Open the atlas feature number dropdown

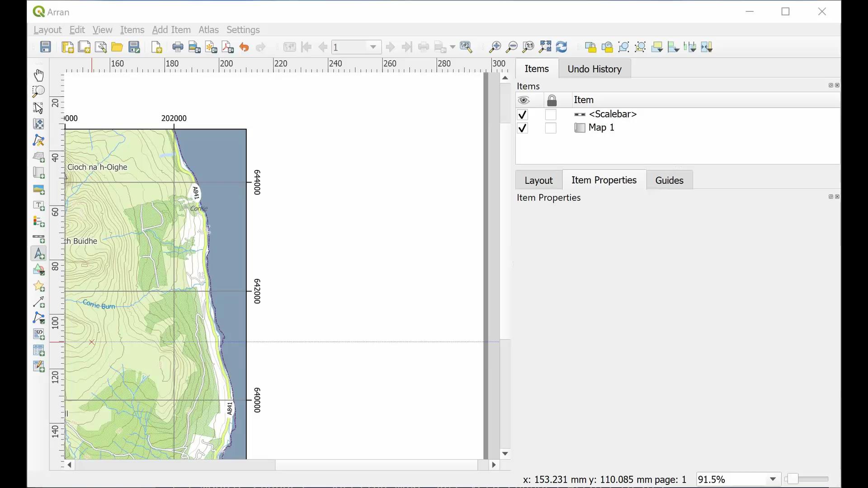coord(373,47)
